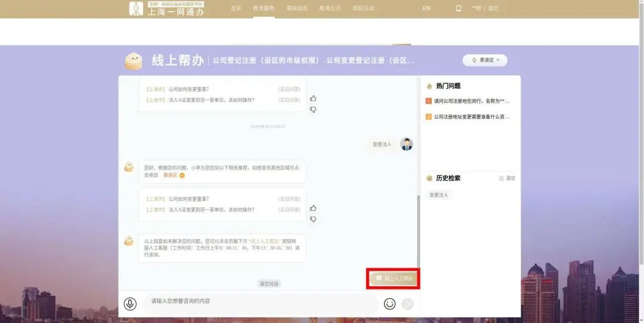Screen dimensions: 644x323
Task: Open the 政务公开 navigation tab
Action: coord(330,8)
